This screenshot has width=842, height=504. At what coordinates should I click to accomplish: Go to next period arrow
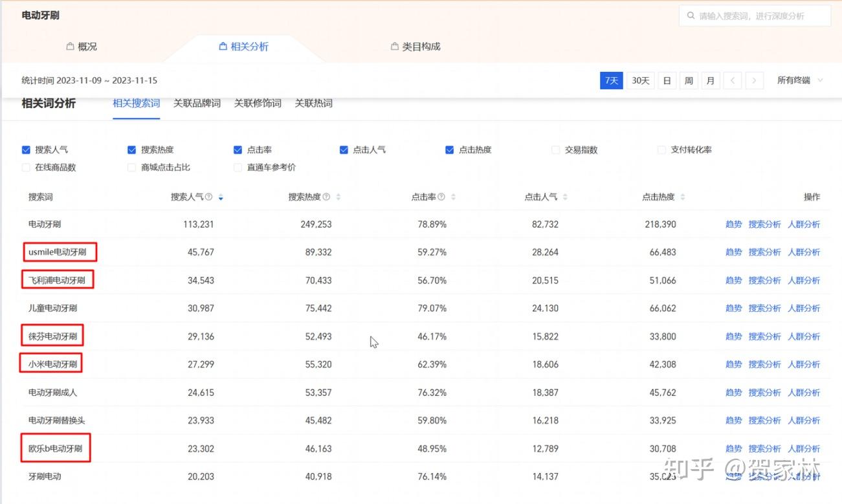(x=754, y=81)
